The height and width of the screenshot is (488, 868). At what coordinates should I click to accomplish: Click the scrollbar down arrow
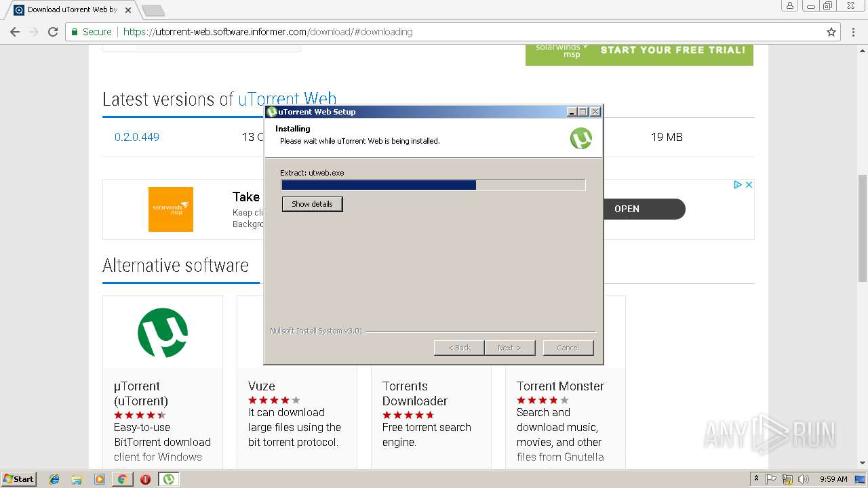pos(862,463)
